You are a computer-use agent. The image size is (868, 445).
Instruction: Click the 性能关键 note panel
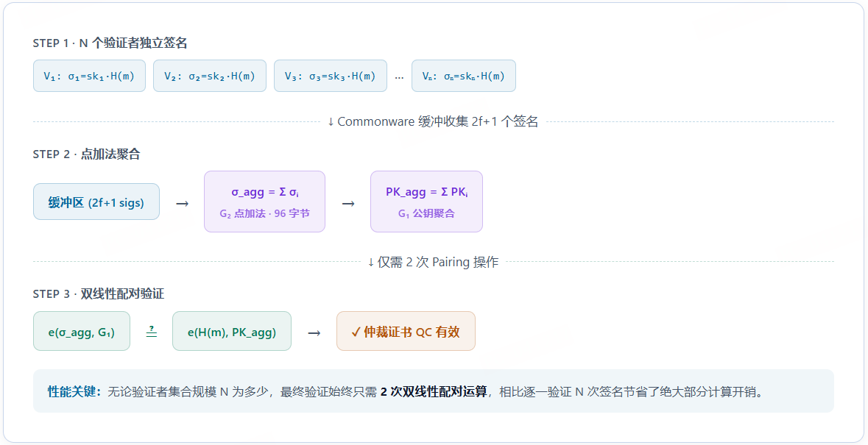click(x=433, y=391)
